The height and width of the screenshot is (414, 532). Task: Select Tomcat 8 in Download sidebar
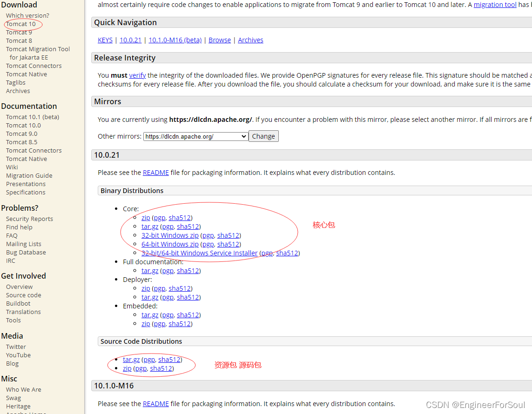pyautogui.click(x=19, y=40)
